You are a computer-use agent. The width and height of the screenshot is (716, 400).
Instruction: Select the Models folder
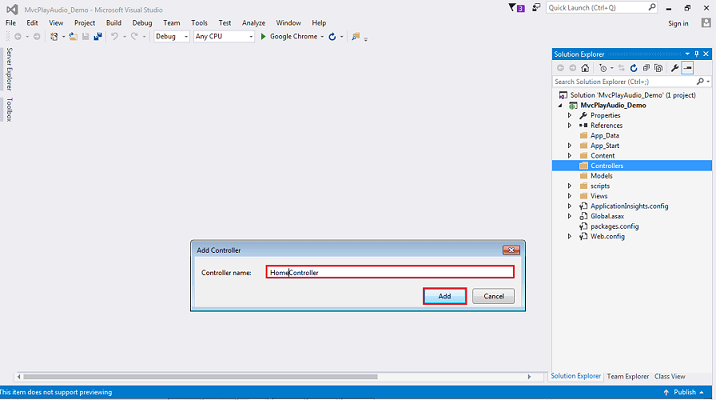[x=601, y=176]
